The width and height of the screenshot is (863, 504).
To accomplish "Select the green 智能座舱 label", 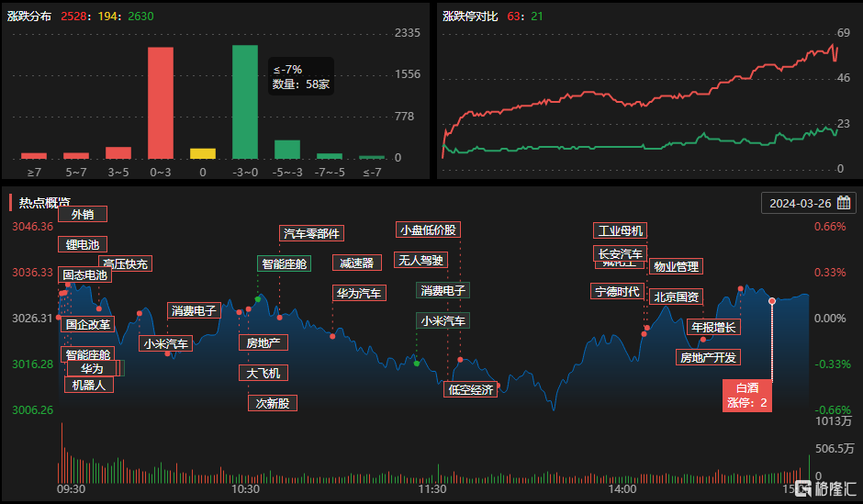I will coord(284,263).
